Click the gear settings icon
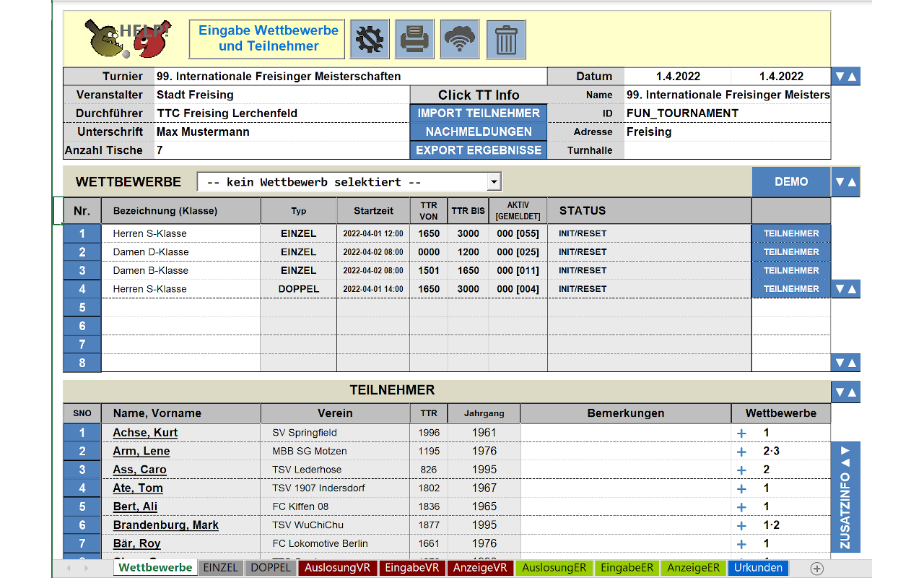Screen dimensions: 924x578 pos(370,39)
